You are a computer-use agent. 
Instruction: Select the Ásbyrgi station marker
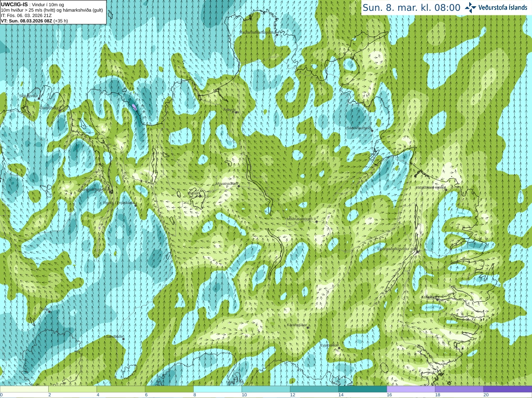[236, 112]
